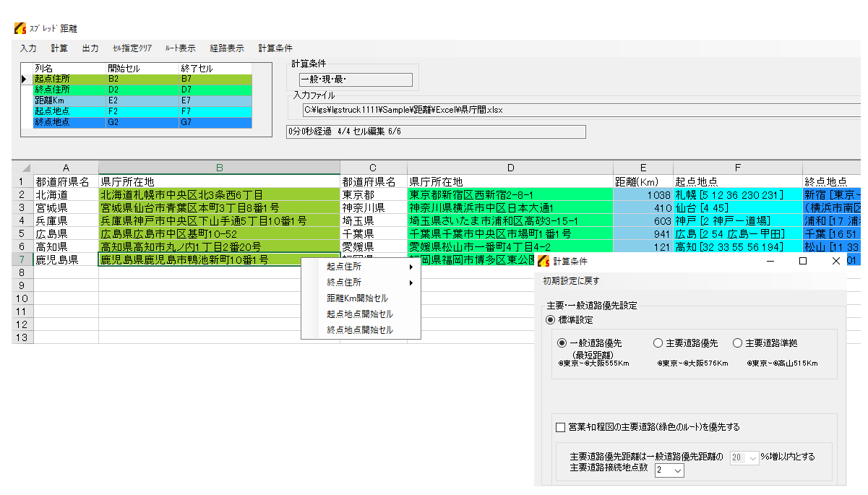Image resolution: width=868 pixels, height=495 pixels.
Task: Enable the 営業キロ程図の主要道路 priority checkbox
Action: (x=561, y=427)
